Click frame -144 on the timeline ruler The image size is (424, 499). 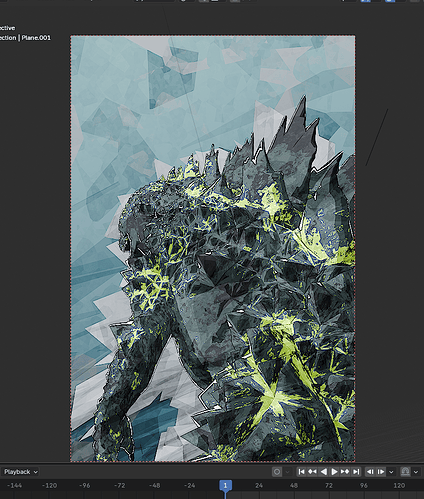(14, 485)
